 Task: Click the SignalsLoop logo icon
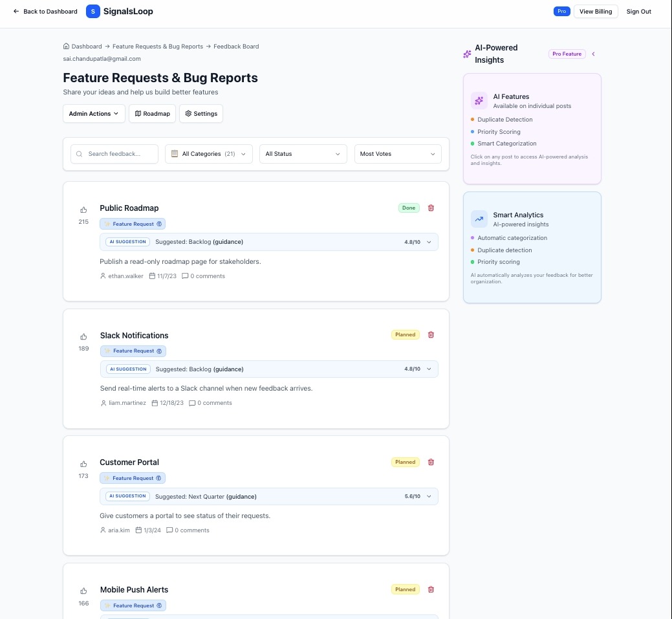92,11
